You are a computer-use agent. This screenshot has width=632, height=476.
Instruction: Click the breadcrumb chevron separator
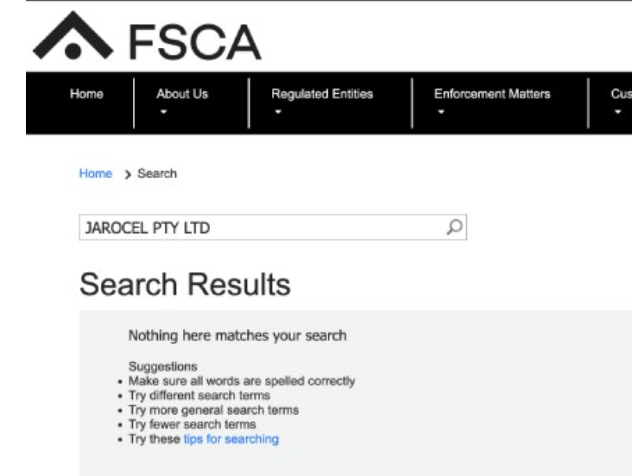tap(128, 174)
